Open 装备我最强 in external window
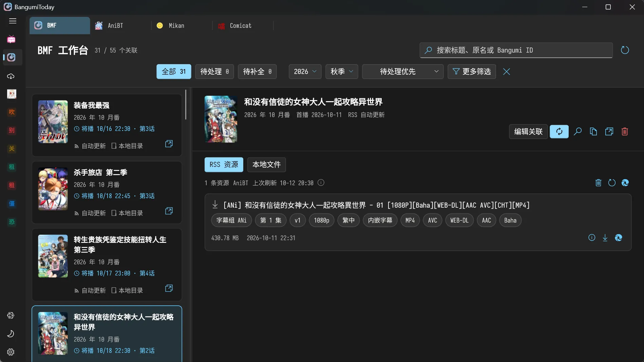This screenshot has width=644, height=362. pyautogui.click(x=169, y=144)
